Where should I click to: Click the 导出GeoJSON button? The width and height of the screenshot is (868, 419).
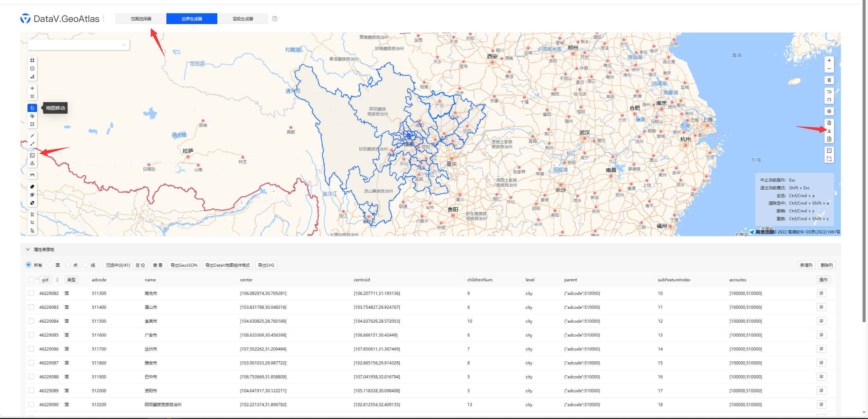183,265
